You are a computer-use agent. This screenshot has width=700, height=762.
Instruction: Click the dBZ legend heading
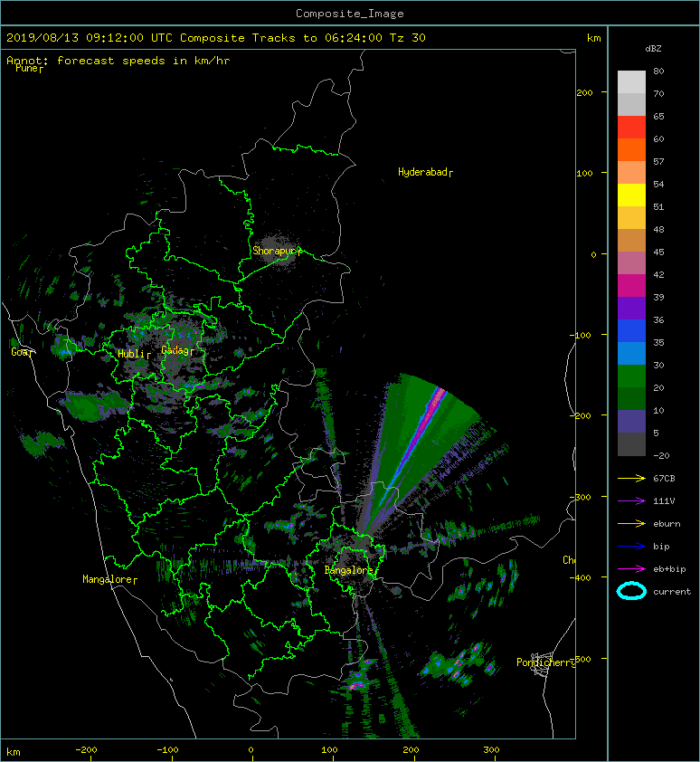(653, 49)
